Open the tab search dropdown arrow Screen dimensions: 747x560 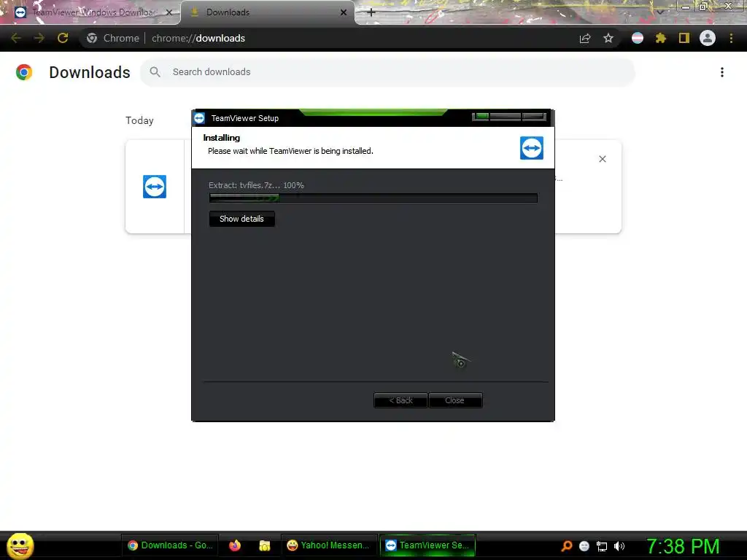click(660, 12)
